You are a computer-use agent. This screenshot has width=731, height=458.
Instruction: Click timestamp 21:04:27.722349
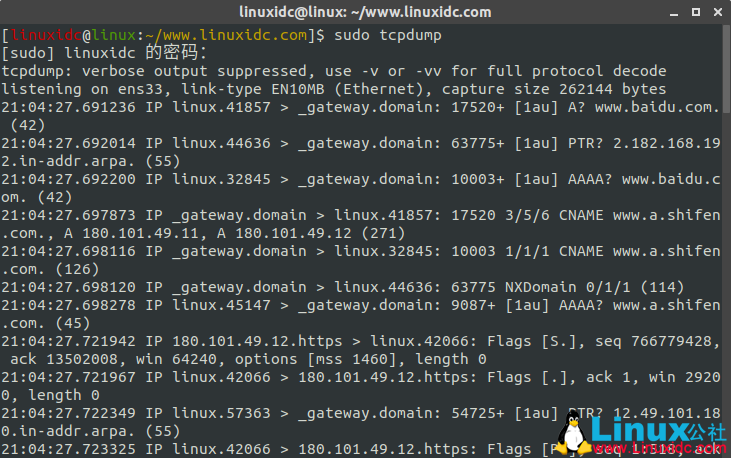tap(69, 413)
